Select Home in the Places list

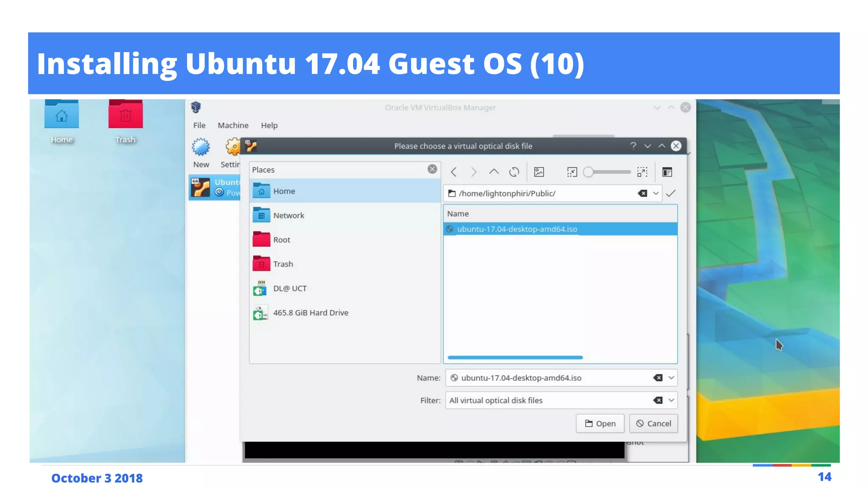click(345, 191)
